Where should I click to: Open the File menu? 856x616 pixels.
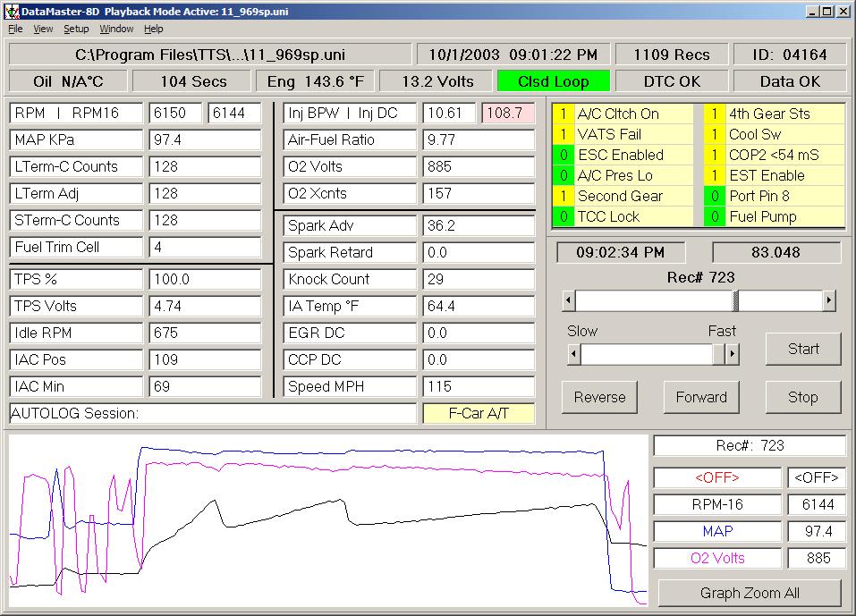click(15, 30)
